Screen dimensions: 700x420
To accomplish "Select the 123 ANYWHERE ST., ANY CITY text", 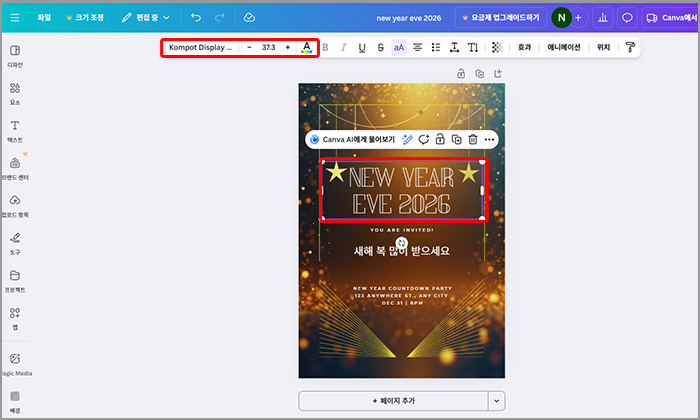I will 401,296.
